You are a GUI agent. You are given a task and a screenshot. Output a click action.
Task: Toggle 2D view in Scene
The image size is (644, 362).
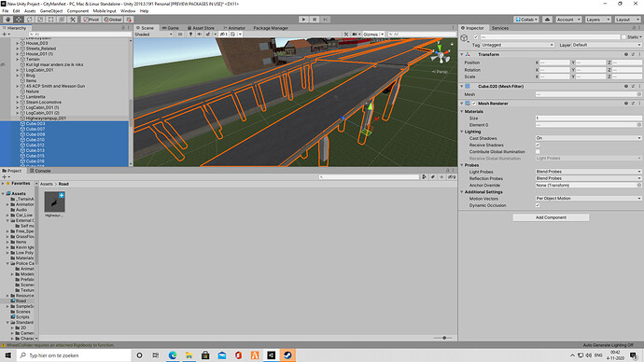[x=180, y=35]
